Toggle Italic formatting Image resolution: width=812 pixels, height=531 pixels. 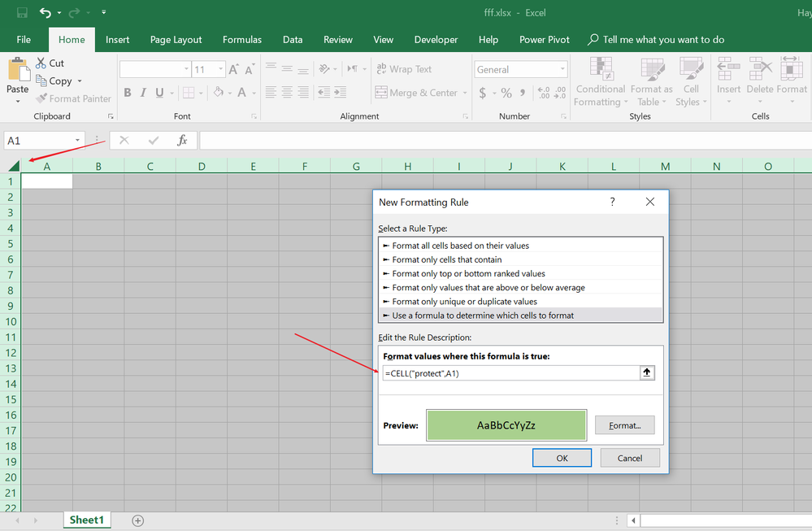(143, 93)
